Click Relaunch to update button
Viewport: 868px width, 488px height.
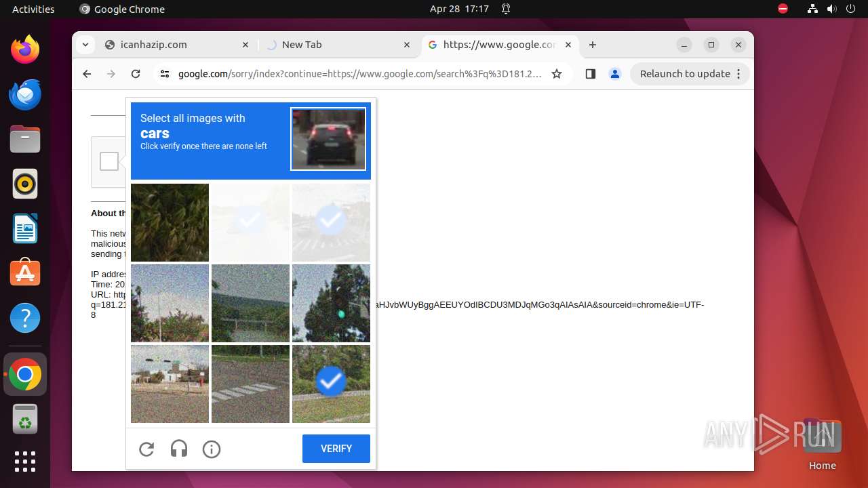point(685,74)
